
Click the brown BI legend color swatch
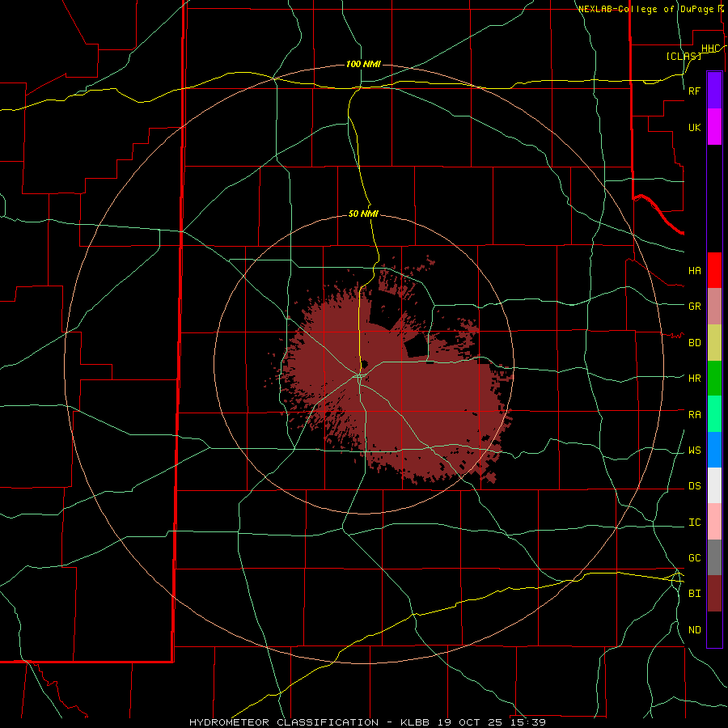[714, 594]
